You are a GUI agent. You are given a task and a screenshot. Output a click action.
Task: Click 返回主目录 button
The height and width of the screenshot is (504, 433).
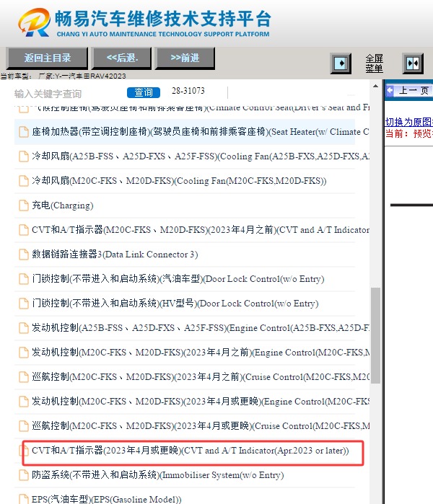48,58
